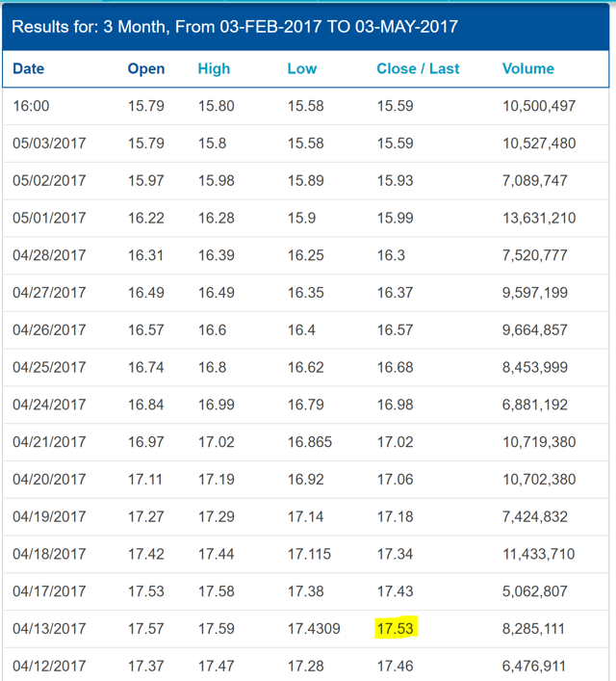
Task: Select the open price 17.42 on 04/18/2017
Action: pos(146,554)
